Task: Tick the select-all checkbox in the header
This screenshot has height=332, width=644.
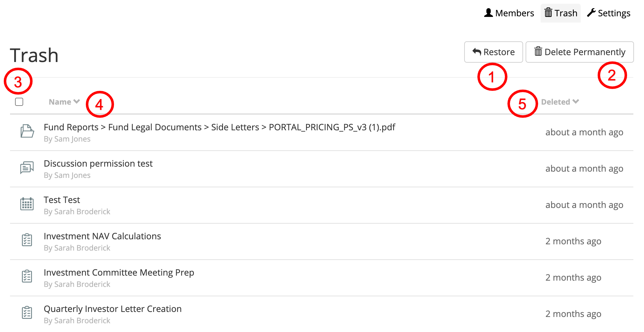Action: point(19,102)
